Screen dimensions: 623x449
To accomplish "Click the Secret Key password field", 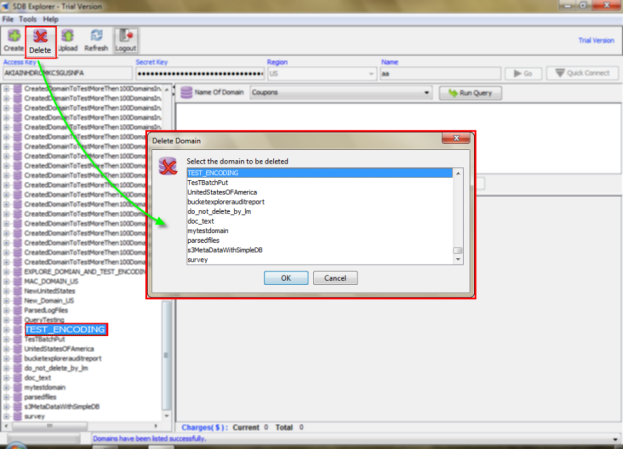I will pos(200,74).
